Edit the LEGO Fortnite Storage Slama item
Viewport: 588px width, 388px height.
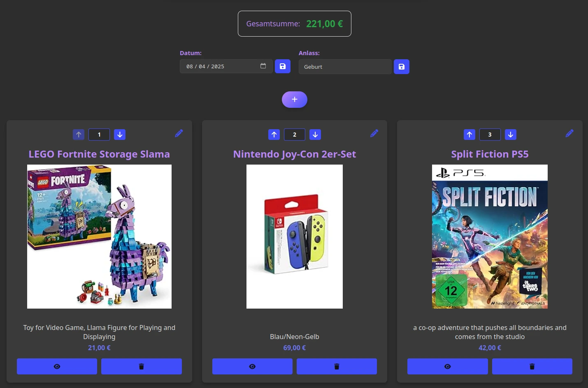pos(179,133)
